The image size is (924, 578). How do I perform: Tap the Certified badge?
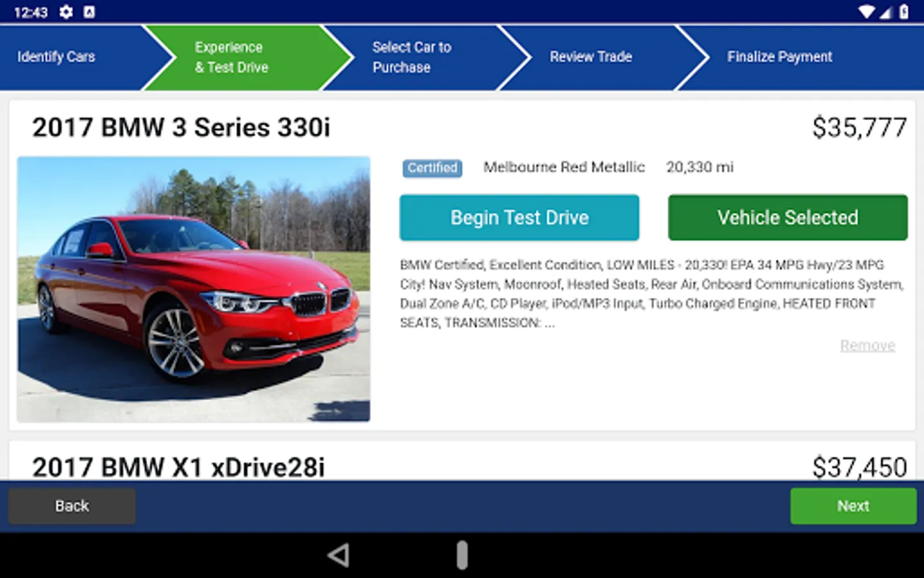[x=432, y=168]
